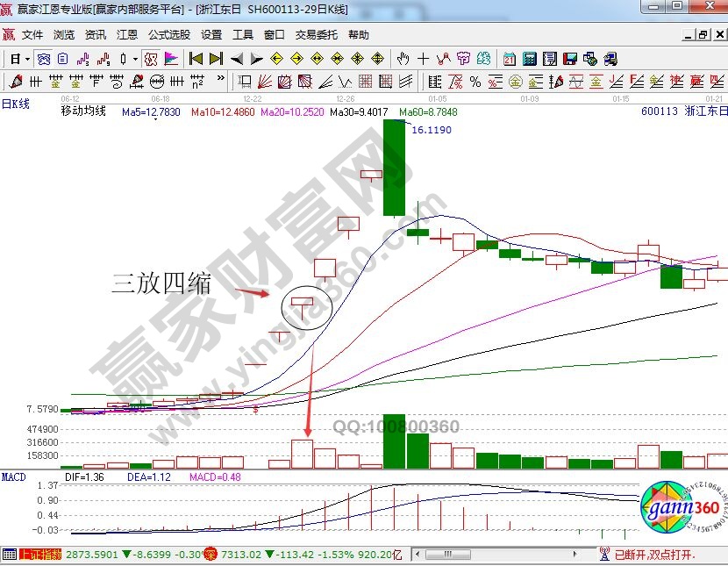The image size is (728, 566).
Task: Toggle the highlighted blue knot icon button
Action: pyautogui.click(x=42, y=59)
